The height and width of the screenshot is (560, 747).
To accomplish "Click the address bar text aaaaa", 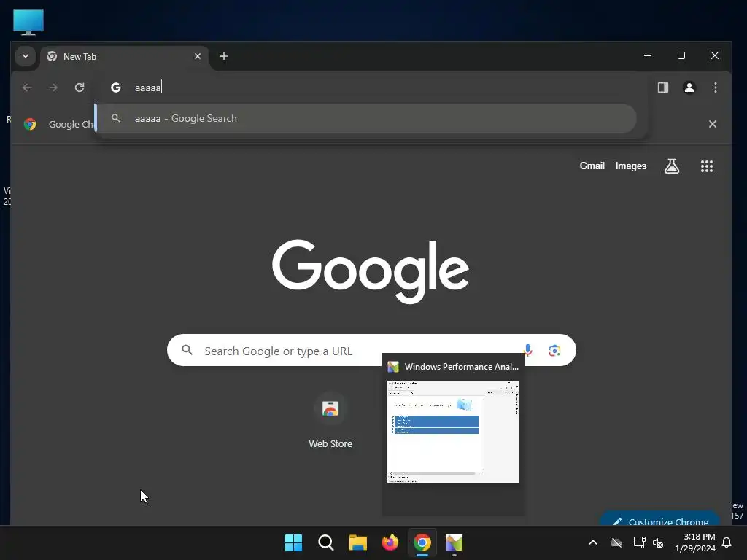I will [x=147, y=87].
